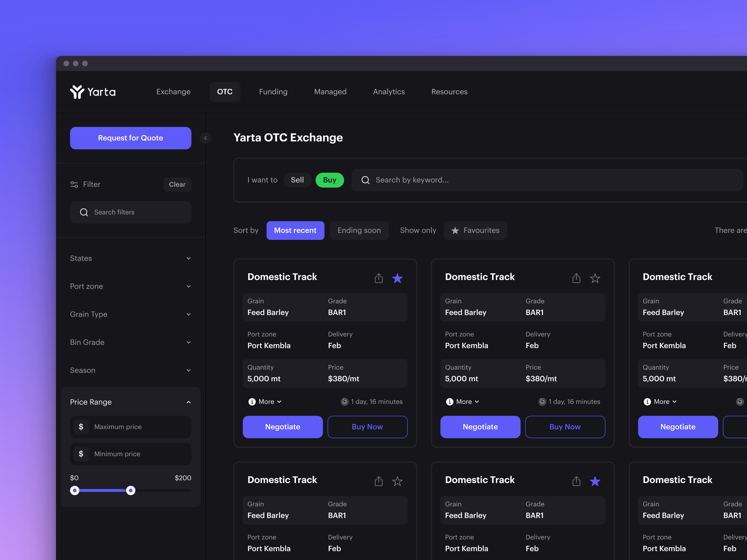Go to the Resources tab
Viewport: 747px width, 560px height.
[x=449, y=92]
